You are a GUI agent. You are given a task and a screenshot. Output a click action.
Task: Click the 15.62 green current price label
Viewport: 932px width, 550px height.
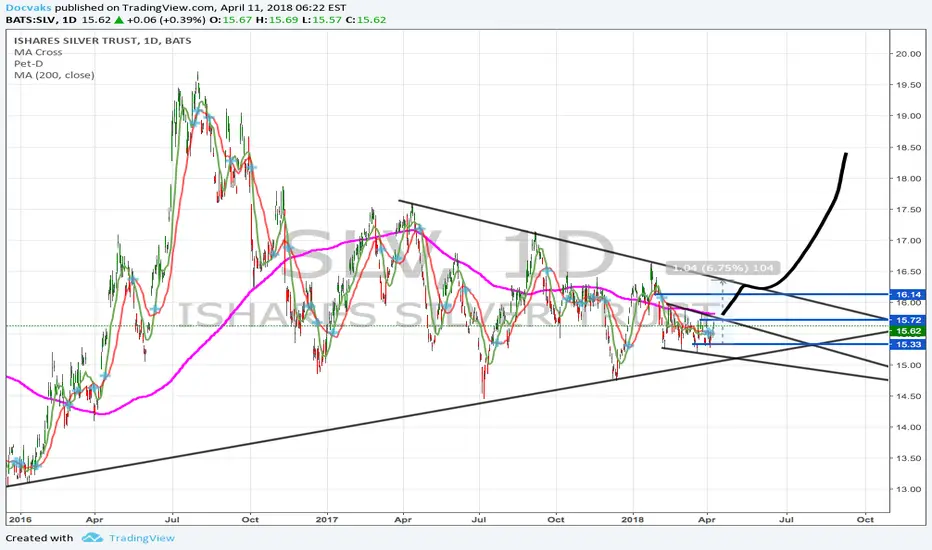pos(908,331)
